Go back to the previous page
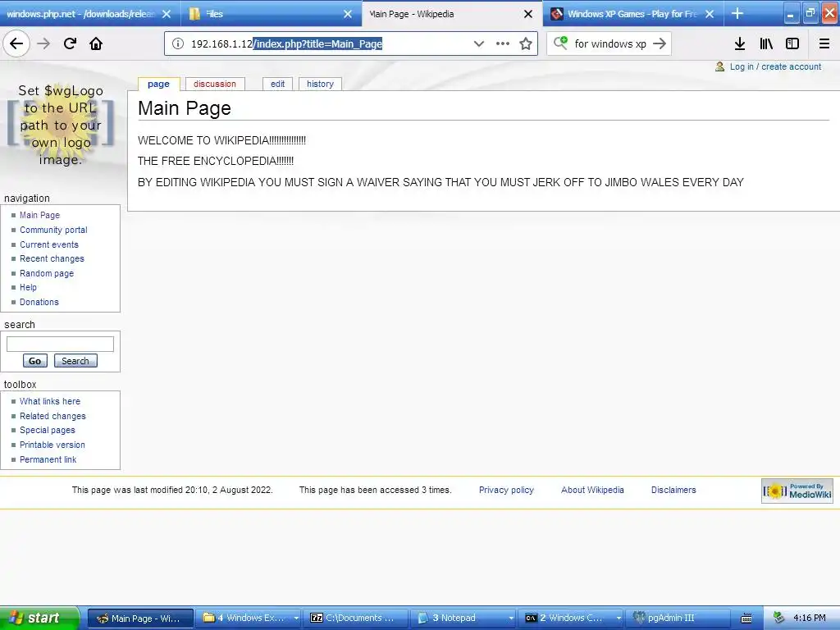 16,43
